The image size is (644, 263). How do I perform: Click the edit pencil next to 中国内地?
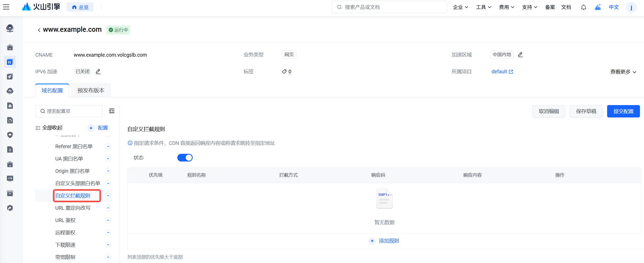520,55
